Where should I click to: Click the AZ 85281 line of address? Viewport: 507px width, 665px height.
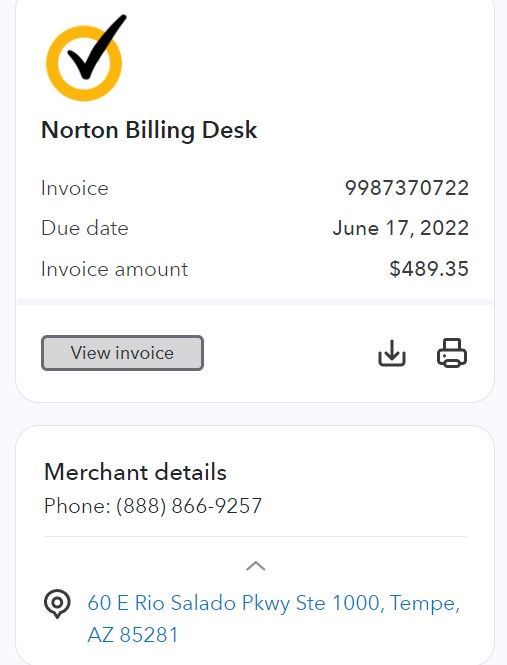tap(133, 635)
